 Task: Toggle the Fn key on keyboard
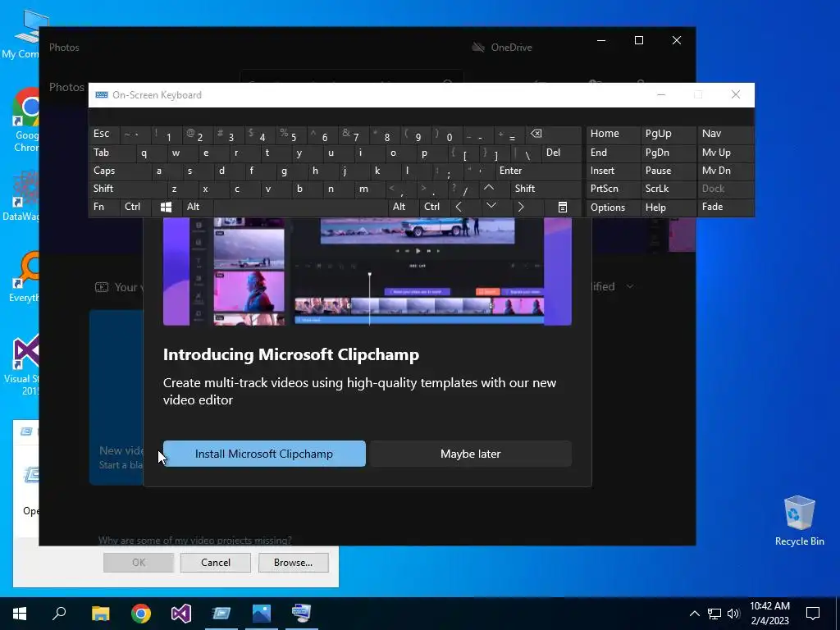click(x=103, y=207)
